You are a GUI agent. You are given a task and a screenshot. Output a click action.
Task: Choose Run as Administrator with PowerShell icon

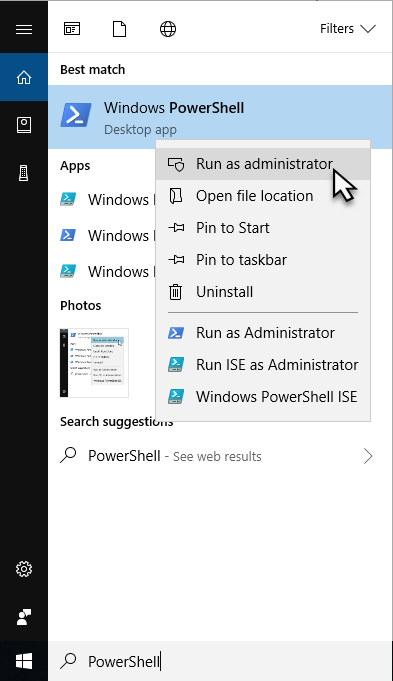point(263,333)
